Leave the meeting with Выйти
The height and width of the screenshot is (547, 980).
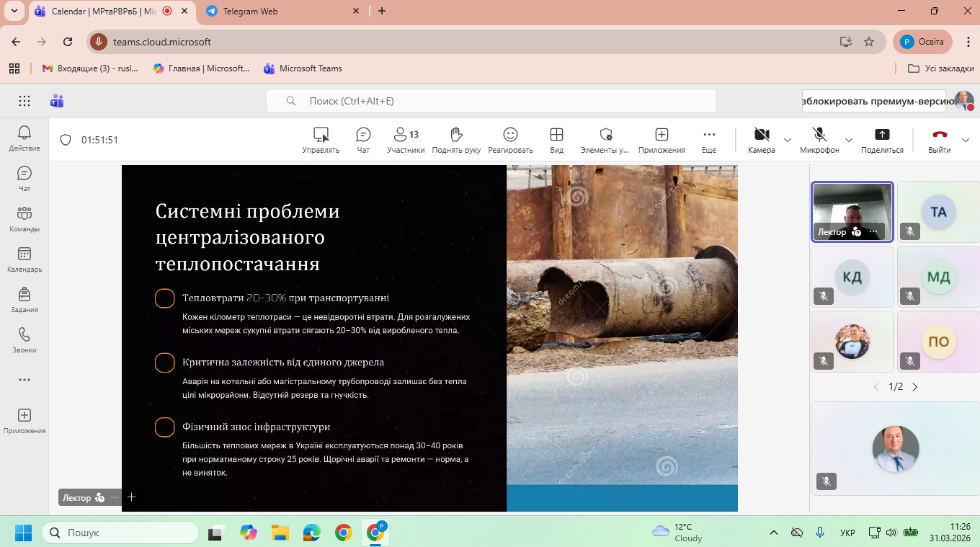[940, 140]
